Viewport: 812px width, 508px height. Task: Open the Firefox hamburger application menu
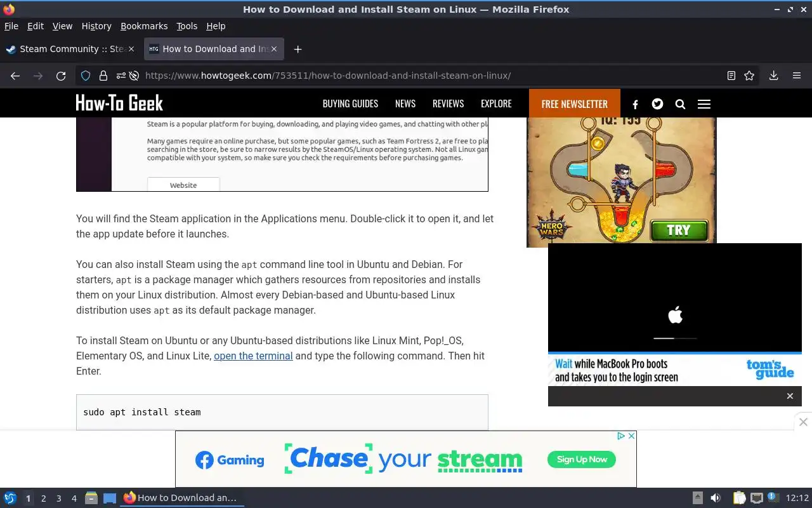coord(797,76)
